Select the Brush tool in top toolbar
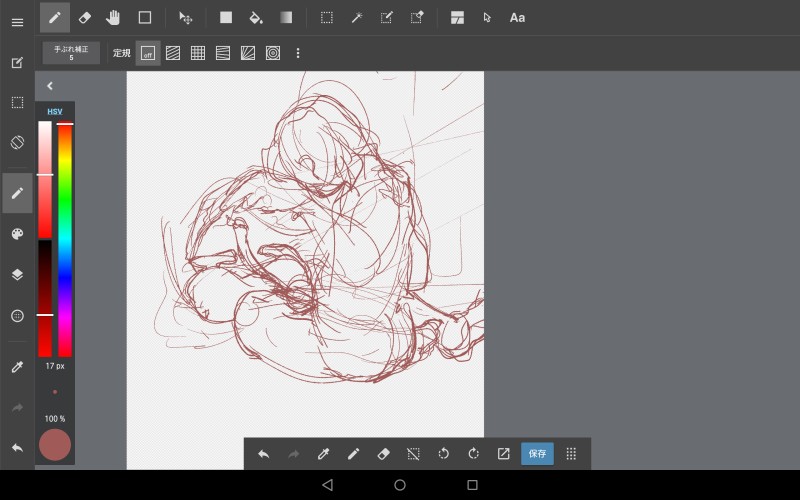This screenshot has width=800, height=500. 55,18
